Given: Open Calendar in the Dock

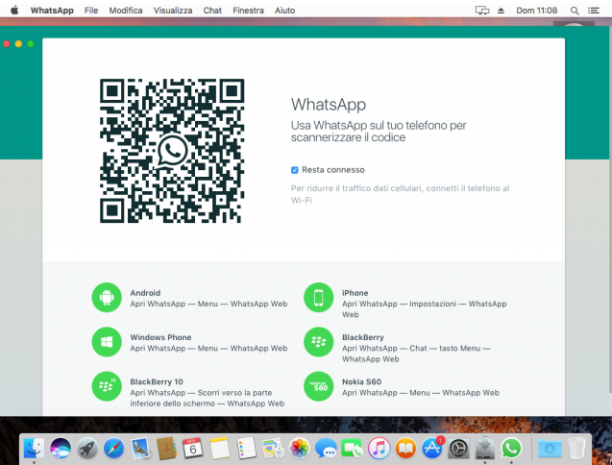Looking at the screenshot, I should 193,447.
